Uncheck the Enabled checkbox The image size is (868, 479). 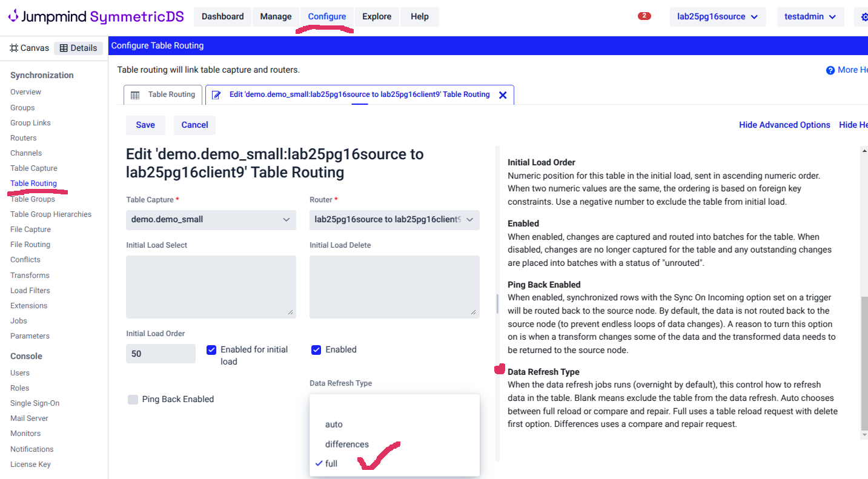click(x=316, y=349)
